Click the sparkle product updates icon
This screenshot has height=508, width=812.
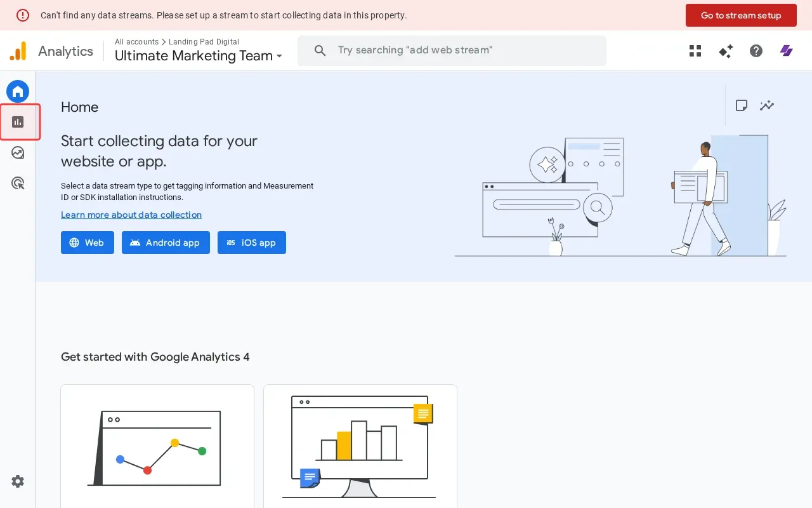pyautogui.click(x=726, y=51)
